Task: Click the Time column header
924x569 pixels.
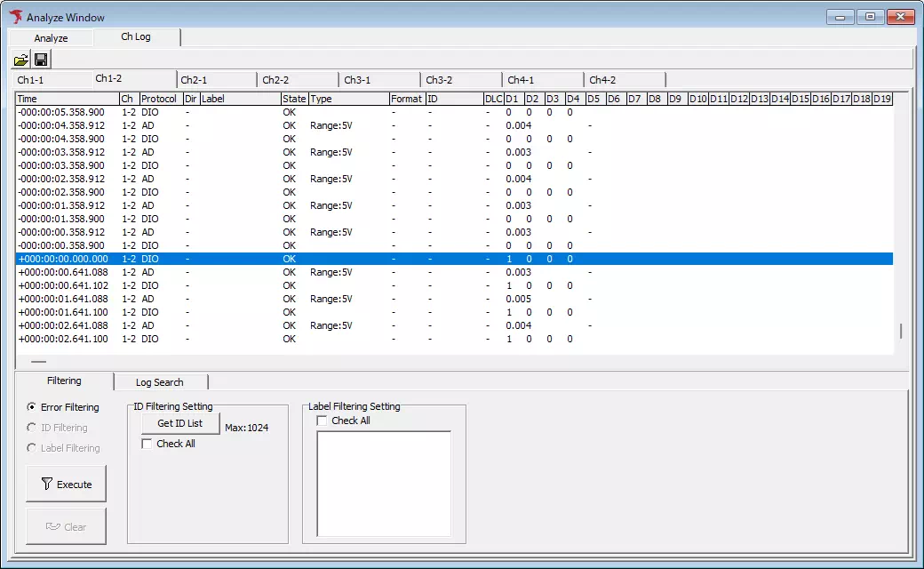Action: point(67,99)
